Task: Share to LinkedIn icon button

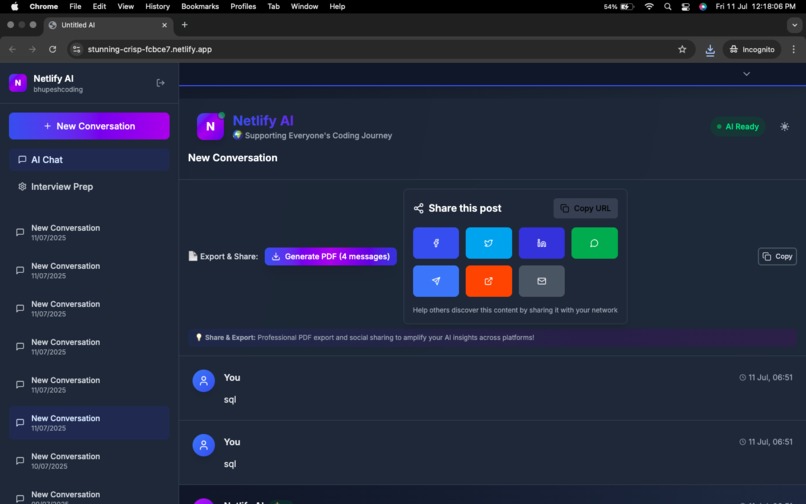Action: [x=541, y=243]
